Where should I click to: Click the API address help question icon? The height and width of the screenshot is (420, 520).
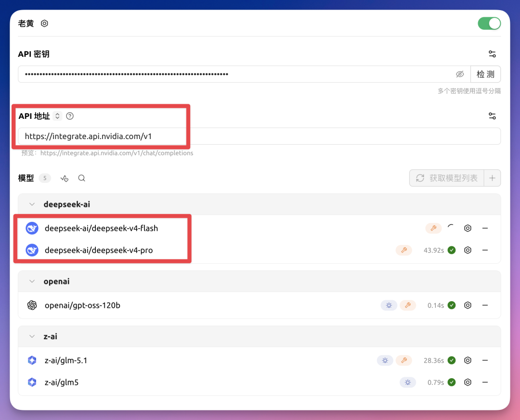(x=70, y=116)
